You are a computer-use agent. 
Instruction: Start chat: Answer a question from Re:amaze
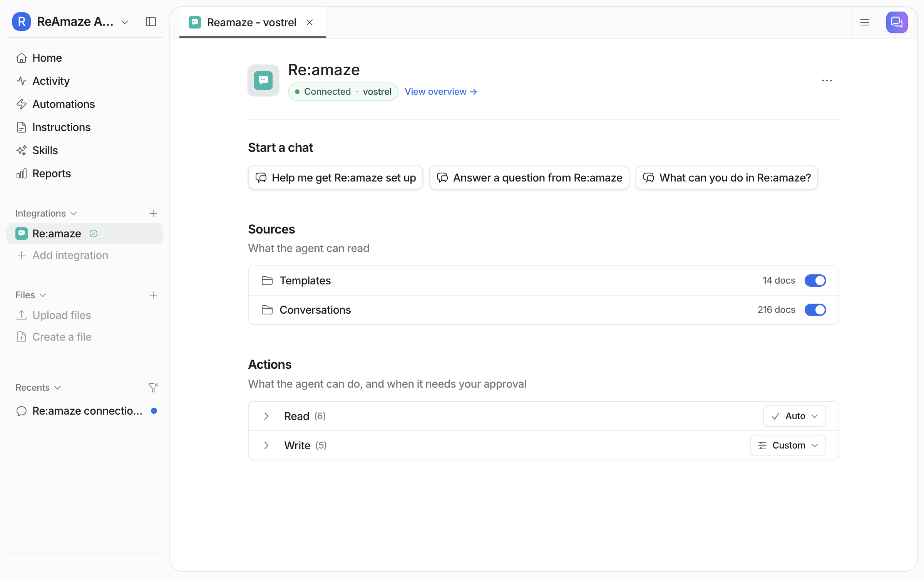pyautogui.click(x=529, y=178)
